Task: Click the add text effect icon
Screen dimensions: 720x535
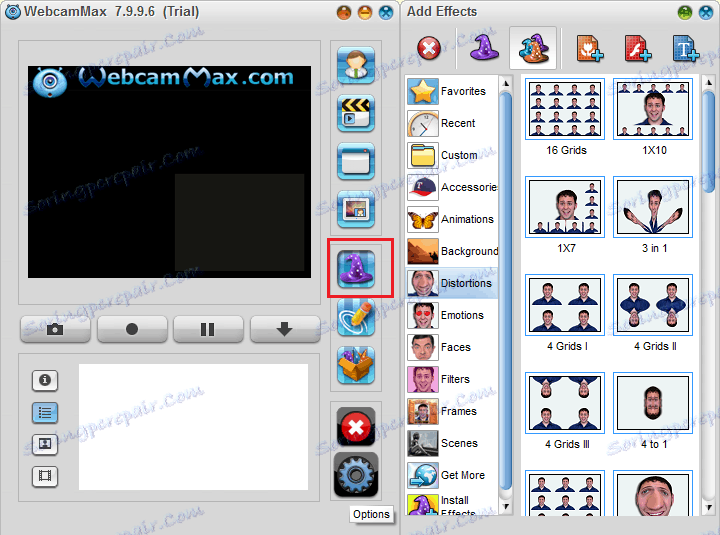Action: [686, 48]
